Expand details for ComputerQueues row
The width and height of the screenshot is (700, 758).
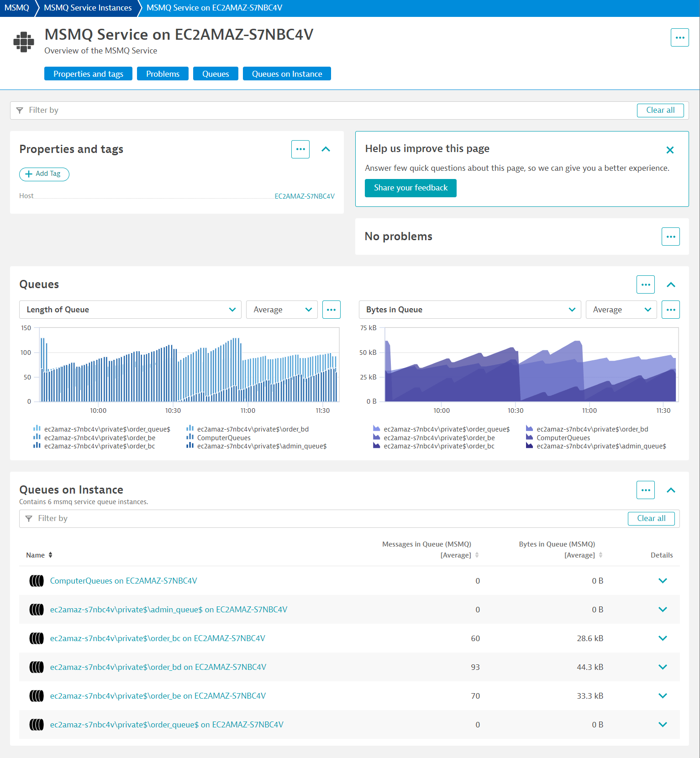click(663, 581)
